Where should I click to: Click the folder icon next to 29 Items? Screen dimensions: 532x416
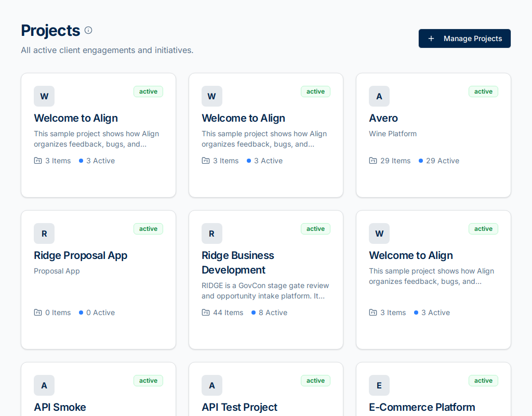(x=373, y=161)
